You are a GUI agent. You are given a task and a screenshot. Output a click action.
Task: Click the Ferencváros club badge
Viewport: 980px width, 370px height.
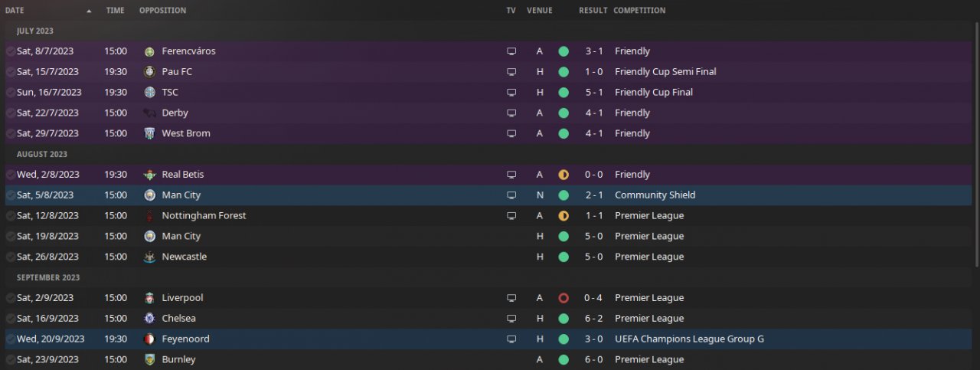tap(149, 51)
